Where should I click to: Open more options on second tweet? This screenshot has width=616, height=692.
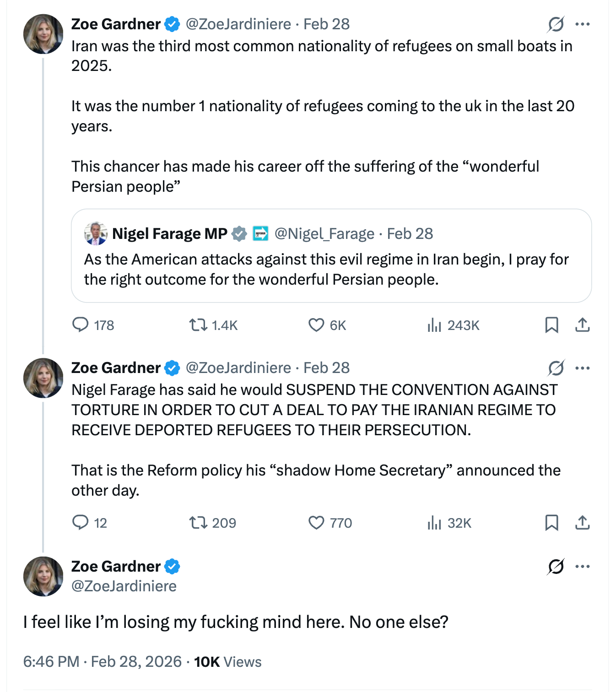[582, 368]
